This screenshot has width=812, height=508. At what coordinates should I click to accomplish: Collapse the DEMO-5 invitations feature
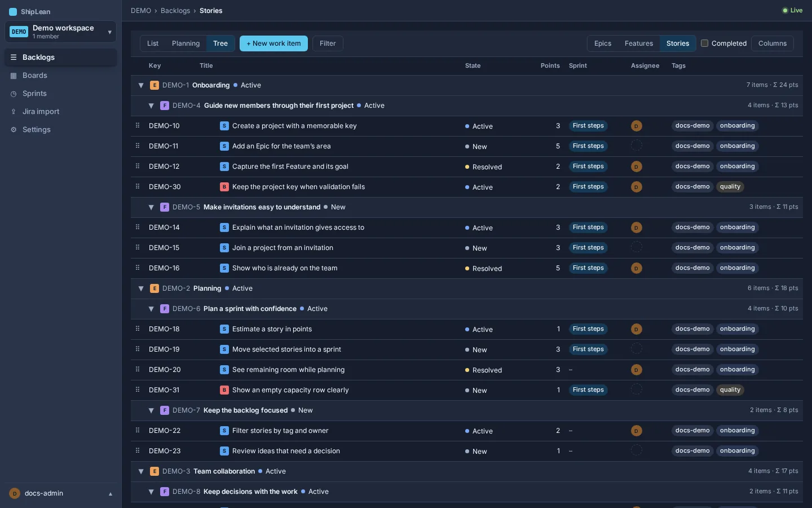point(151,207)
